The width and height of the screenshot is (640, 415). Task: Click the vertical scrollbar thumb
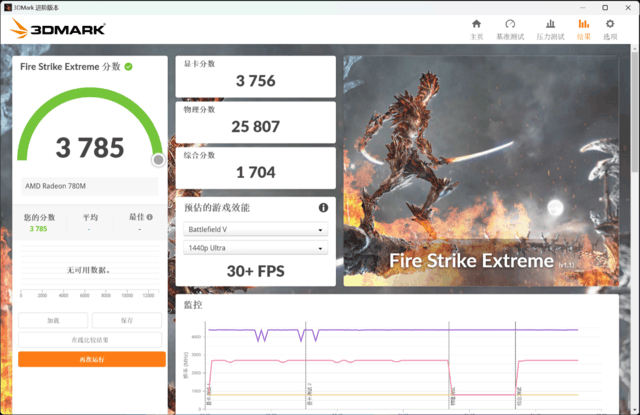[x=635, y=112]
